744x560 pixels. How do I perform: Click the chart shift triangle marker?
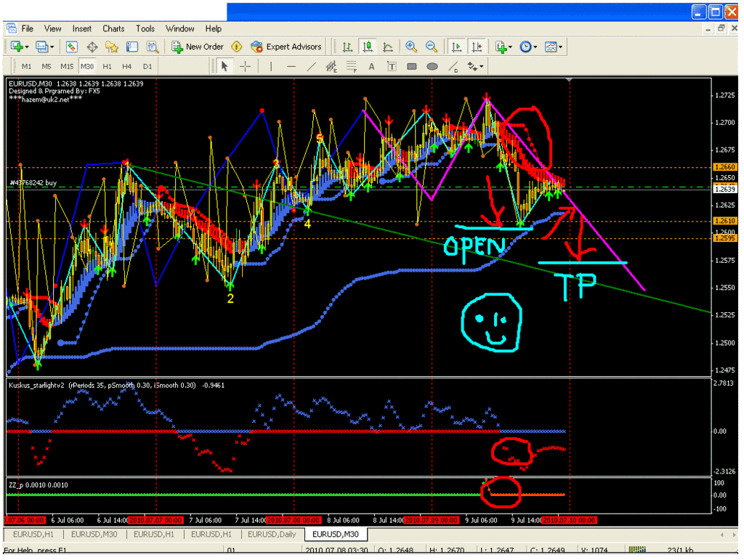tap(570, 80)
